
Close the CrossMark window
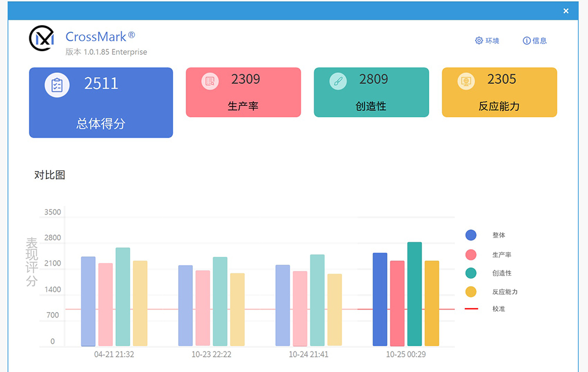[566, 11]
